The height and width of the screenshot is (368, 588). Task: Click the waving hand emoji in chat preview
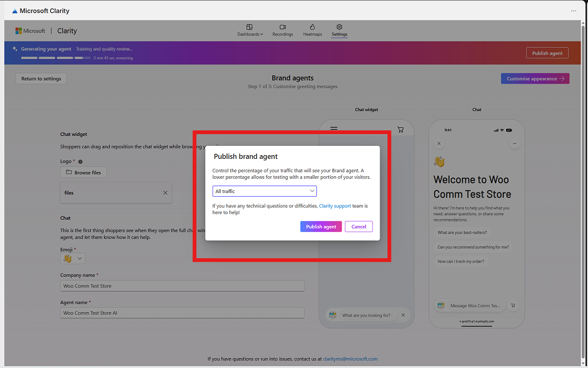pyautogui.click(x=439, y=162)
